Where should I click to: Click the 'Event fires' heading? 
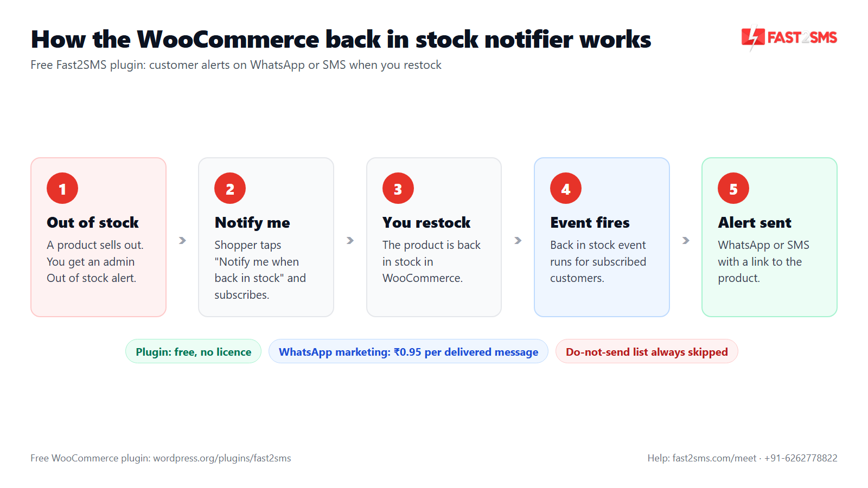click(590, 222)
